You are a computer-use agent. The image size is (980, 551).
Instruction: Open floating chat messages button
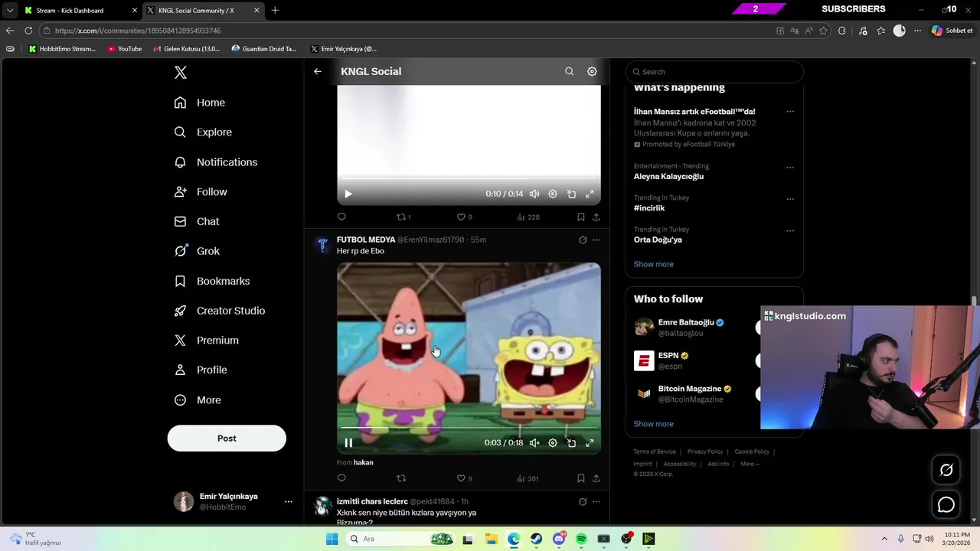tap(946, 505)
